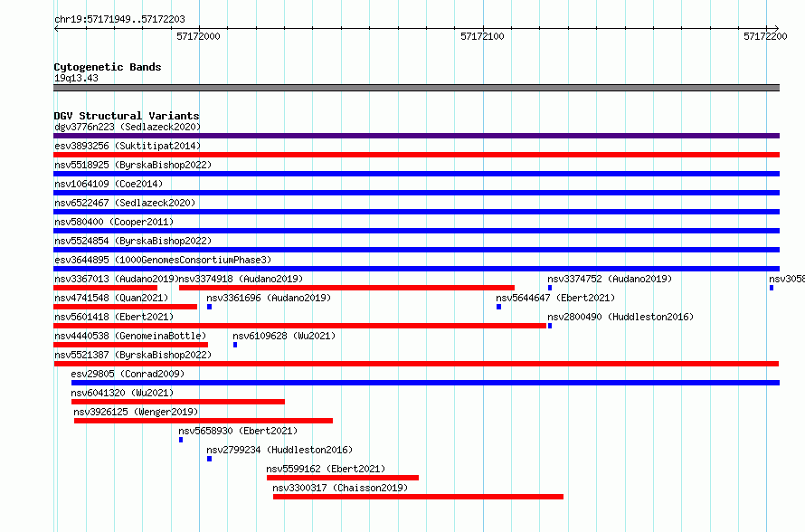Click the small blue nsv5658930 marker
805x532 pixels.
pyautogui.click(x=181, y=440)
